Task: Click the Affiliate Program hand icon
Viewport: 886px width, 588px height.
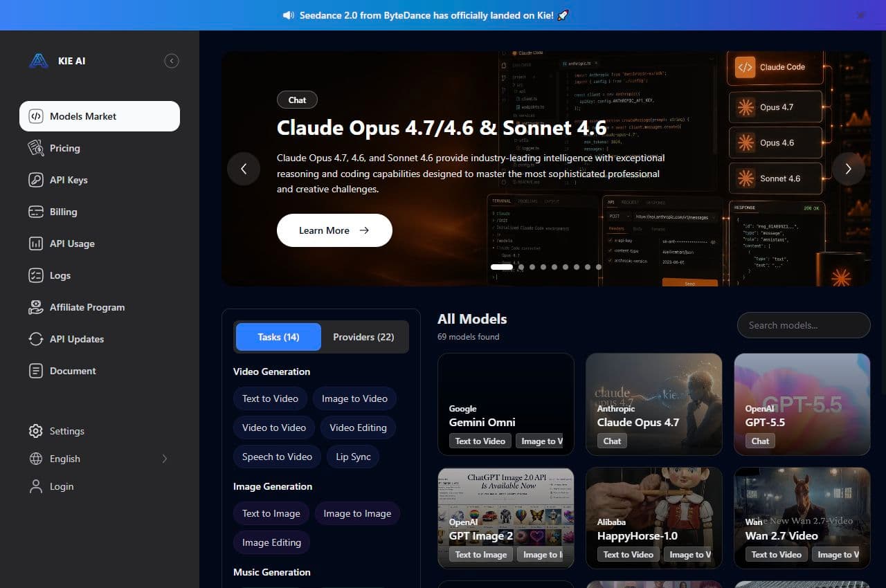Action: (35, 307)
